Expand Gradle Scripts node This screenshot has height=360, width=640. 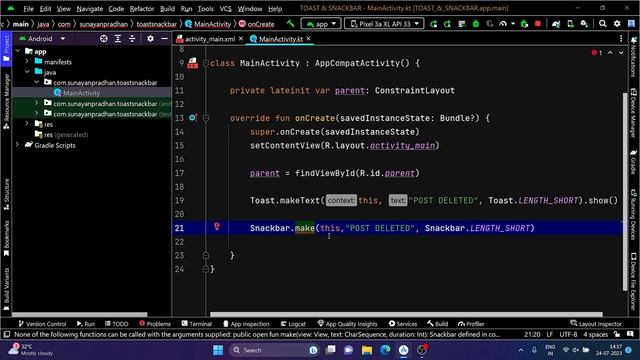tap(17, 144)
